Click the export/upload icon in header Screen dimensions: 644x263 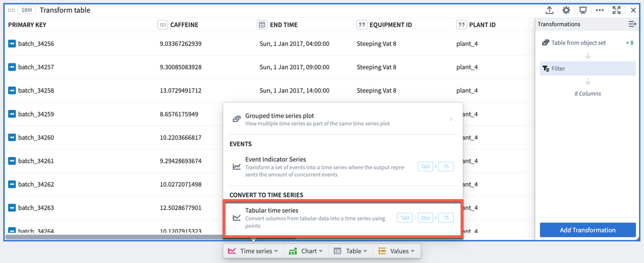pos(549,10)
